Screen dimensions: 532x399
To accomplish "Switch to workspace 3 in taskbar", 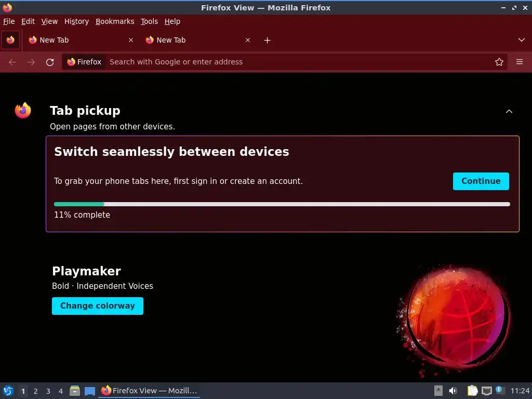I will tap(48, 391).
